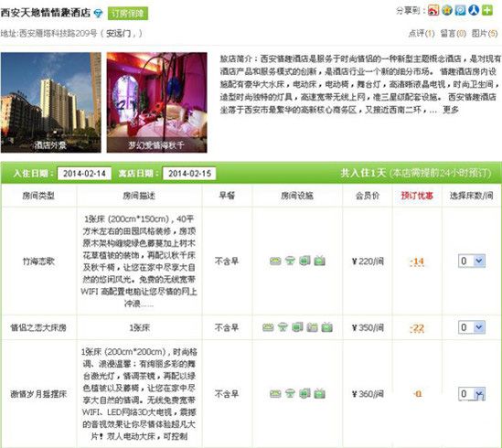Open the 梦幻爱情海秋千 room thumbnail

pyautogui.click(x=157, y=102)
